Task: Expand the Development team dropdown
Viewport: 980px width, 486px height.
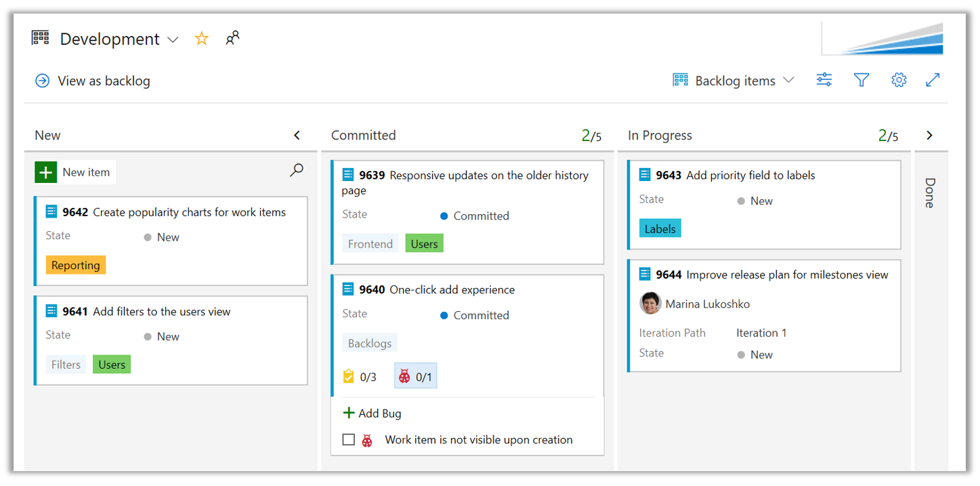Action: (173, 40)
